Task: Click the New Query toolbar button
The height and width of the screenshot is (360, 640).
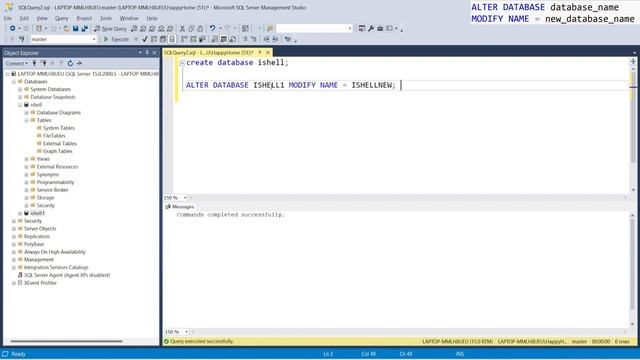Action: (110, 29)
